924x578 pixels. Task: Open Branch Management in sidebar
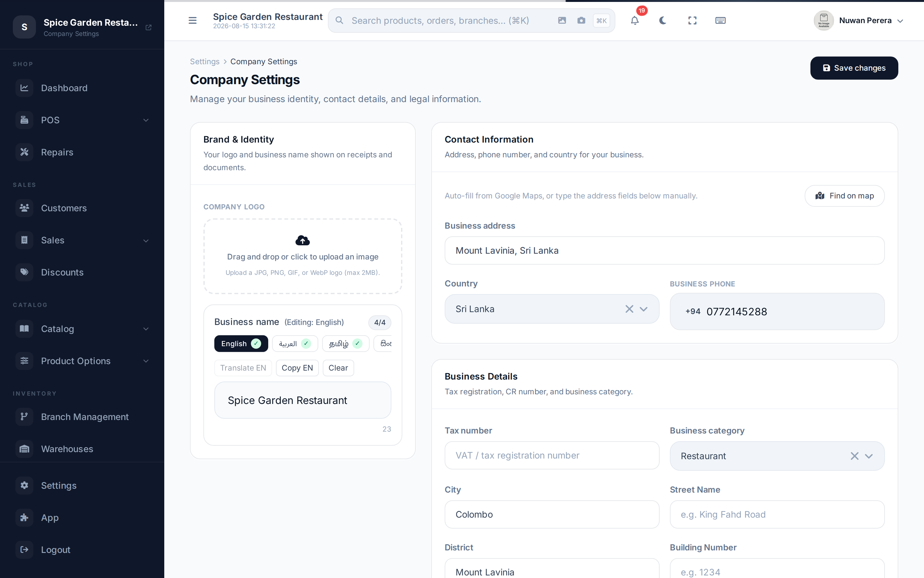(82, 417)
